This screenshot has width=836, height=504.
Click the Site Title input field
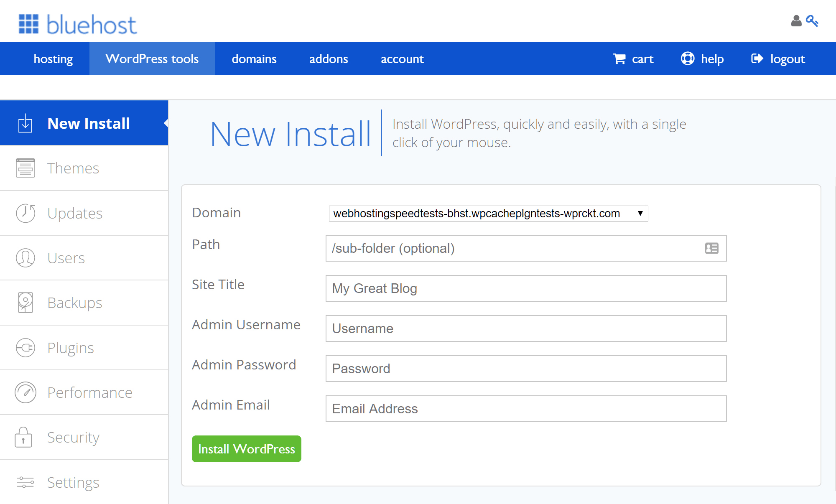pyautogui.click(x=528, y=288)
